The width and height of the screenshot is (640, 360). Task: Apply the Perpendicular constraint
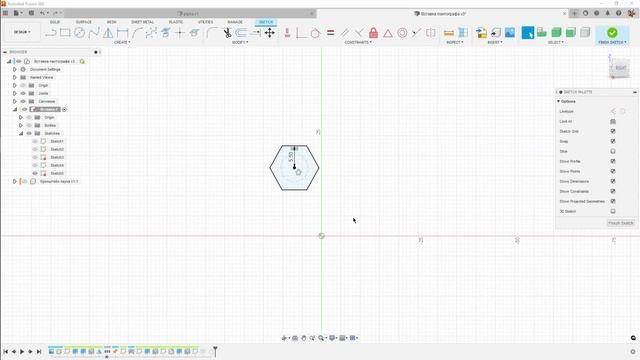(x=359, y=33)
